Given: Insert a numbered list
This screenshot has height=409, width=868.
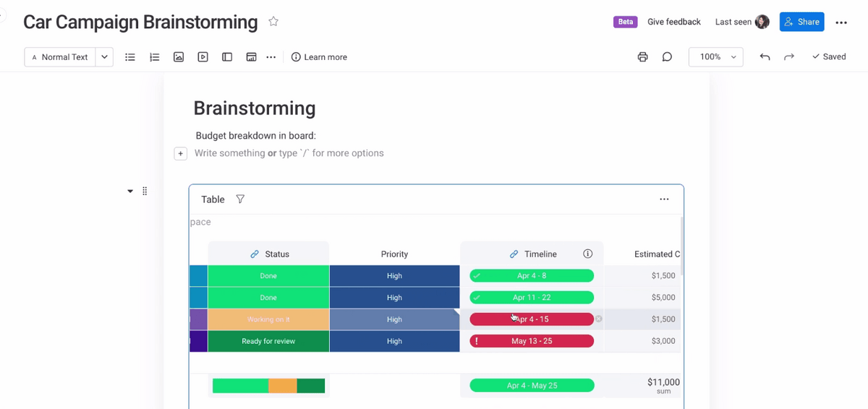Looking at the screenshot, I should pos(154,57).
